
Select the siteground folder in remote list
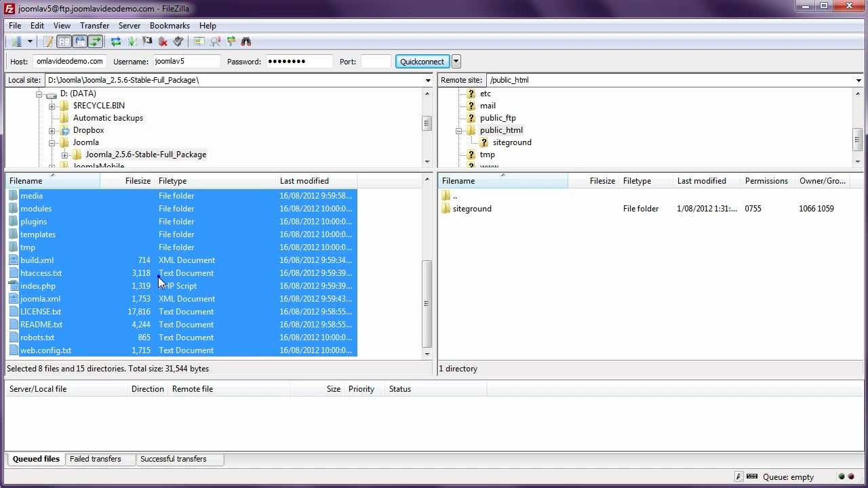coord(472,209)
